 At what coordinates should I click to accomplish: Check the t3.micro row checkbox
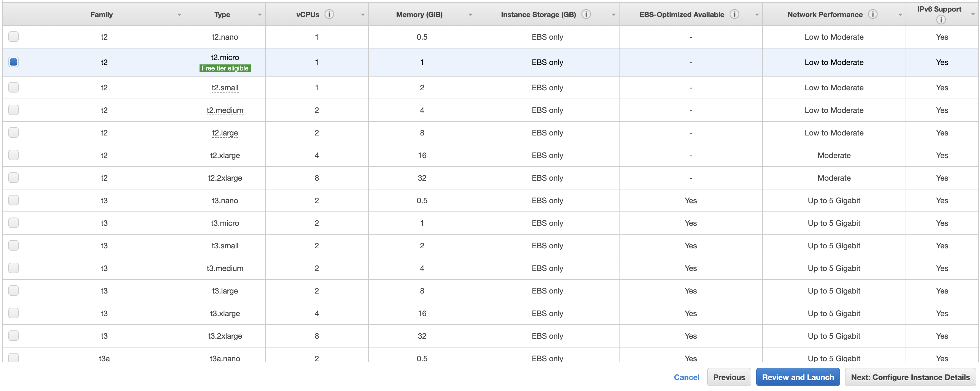(x=13, y=223)
